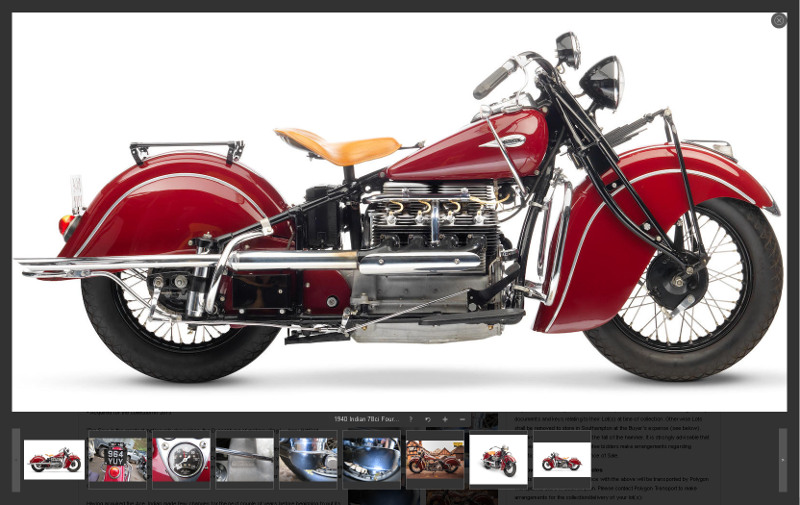800x505 pixels.
Task: Click the '1940 Indian 78ci Four...' caption
Action: 366,419
